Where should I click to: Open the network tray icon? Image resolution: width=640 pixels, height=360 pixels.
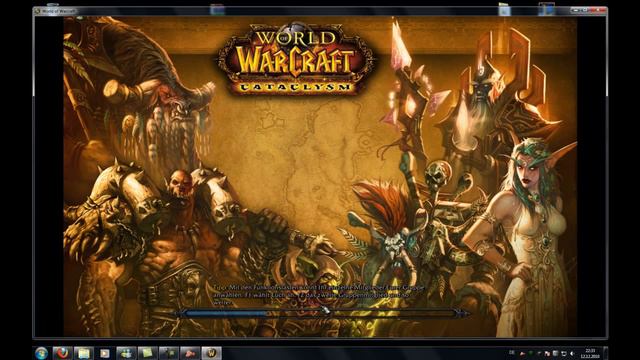564,353
